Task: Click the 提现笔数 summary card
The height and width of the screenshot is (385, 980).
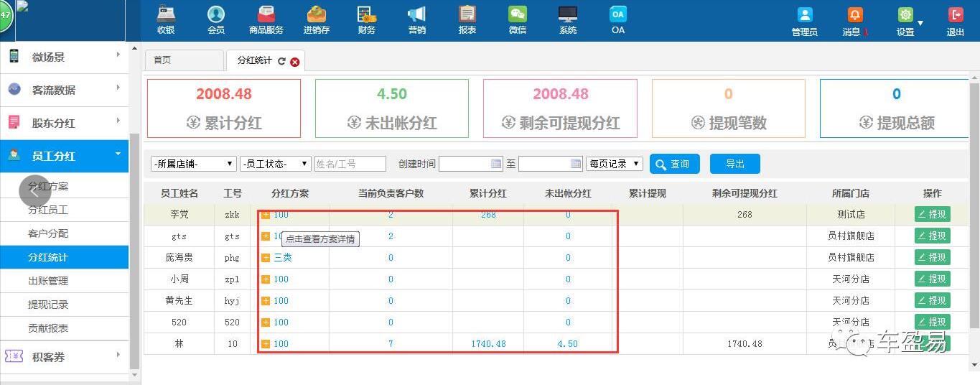Action: pos(729,108)
